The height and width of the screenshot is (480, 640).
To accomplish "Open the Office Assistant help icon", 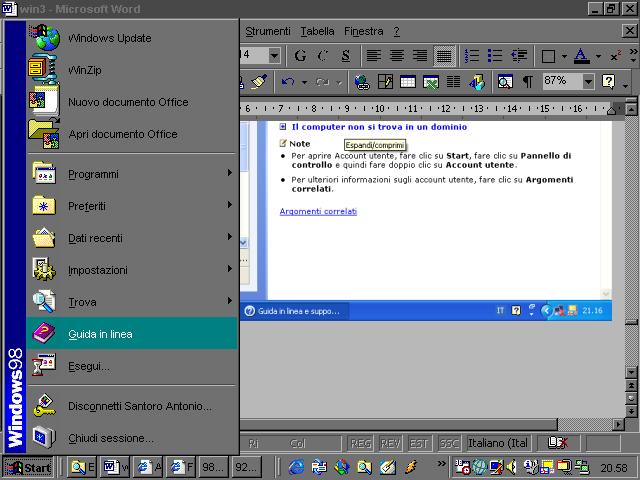I will click(x=608, y=82).
